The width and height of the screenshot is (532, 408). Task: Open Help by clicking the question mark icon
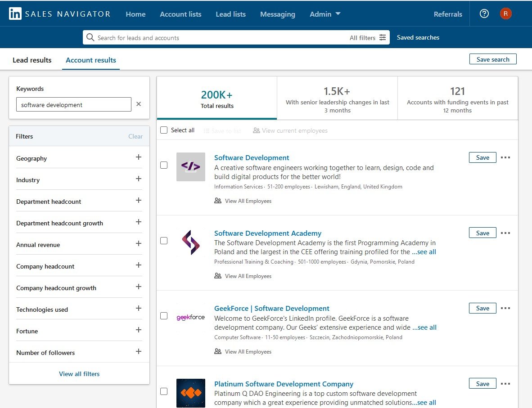pyautogui.click(x=484, y=13)
